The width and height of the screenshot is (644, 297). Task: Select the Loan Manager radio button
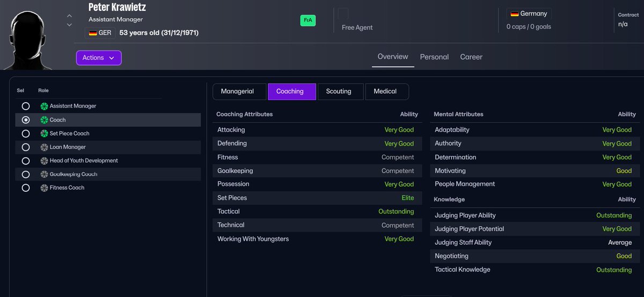coord(26,147)
